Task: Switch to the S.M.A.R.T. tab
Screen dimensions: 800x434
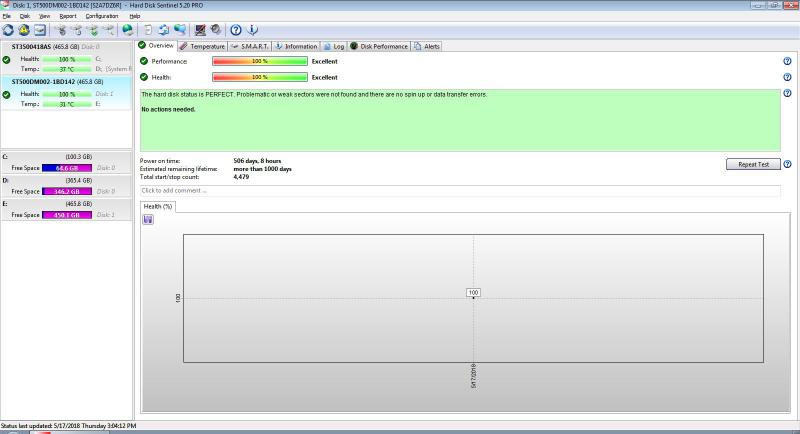Action: point(248,46)
